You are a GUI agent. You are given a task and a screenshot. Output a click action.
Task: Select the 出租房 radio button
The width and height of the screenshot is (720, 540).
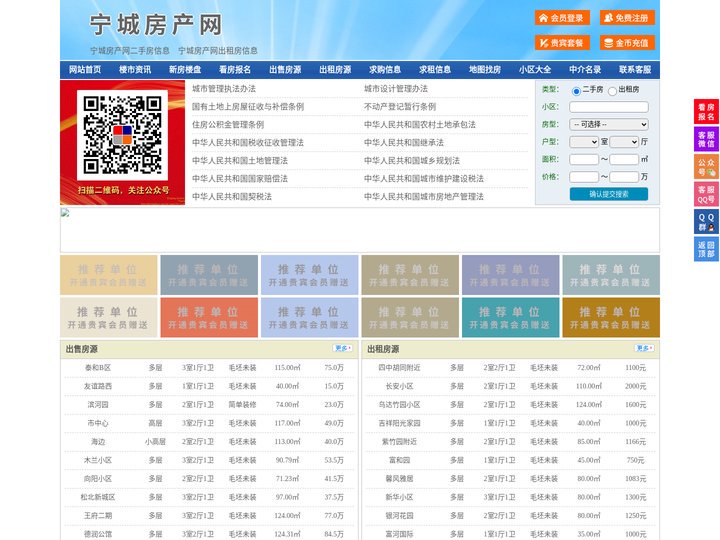[x=612, y=91]
